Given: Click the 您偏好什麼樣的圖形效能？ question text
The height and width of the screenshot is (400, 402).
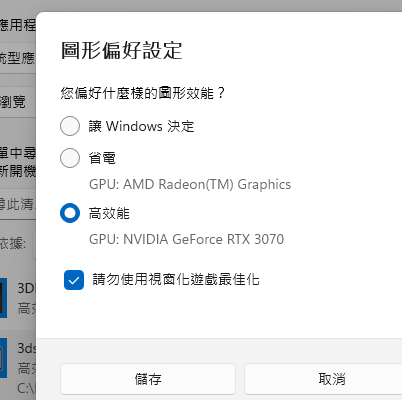Looking at the screenshot, I should point(143,93).
